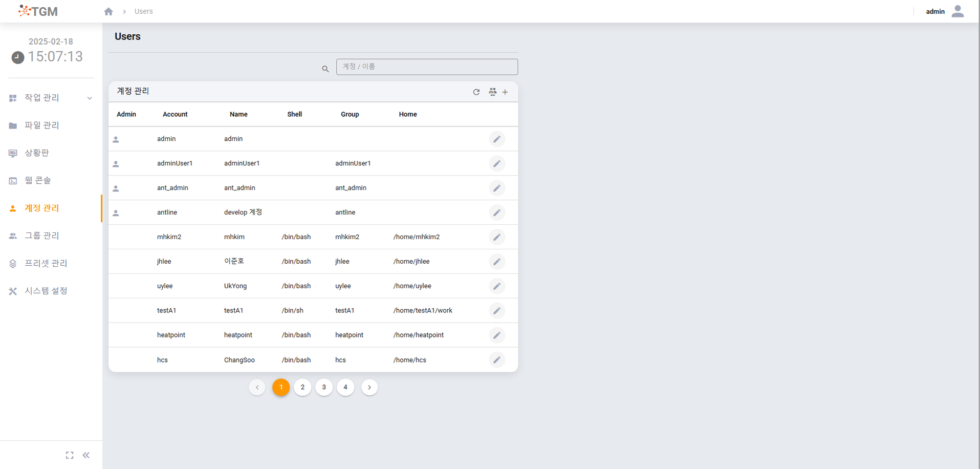The width and height of the screenshot is (980, 469).
Task: Expand the 작업 관리 menu chevron
Action: (x=90, y=98)
